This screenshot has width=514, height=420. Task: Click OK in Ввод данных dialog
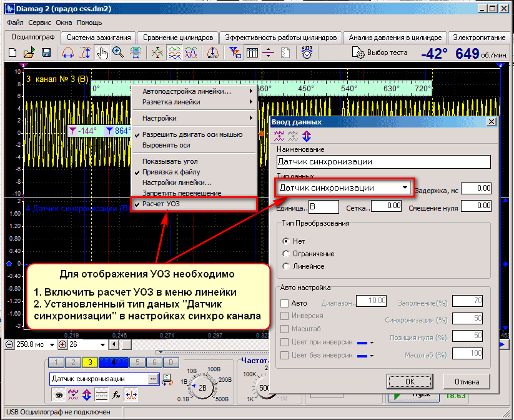(410, 382)
